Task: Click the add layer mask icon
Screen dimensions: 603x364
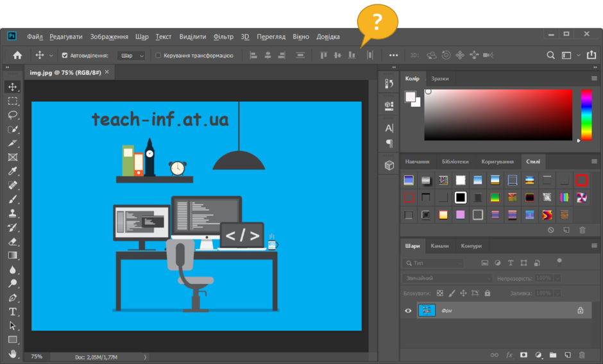Action: [523, 355]
